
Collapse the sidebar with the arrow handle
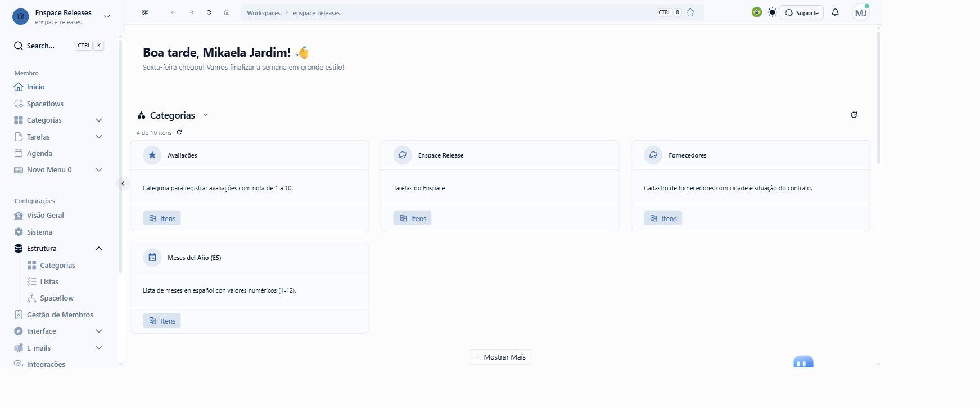(x=123, y=183)
